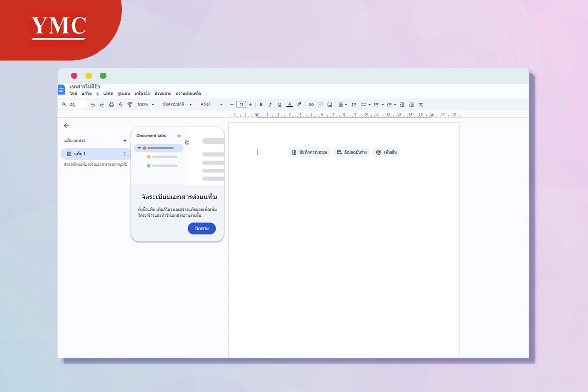This screenshot has width=588, height=392.
Task: Click the อีเมลฉบับร่าง chip
Action: click(x=351, y=152)
